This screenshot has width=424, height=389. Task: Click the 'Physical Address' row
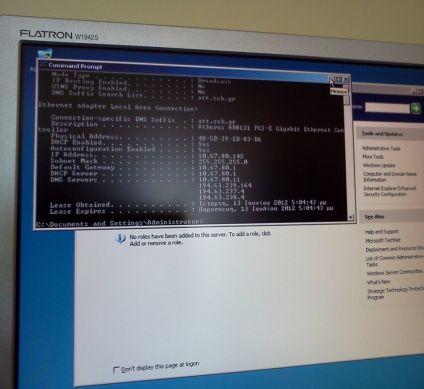point(156,137)
